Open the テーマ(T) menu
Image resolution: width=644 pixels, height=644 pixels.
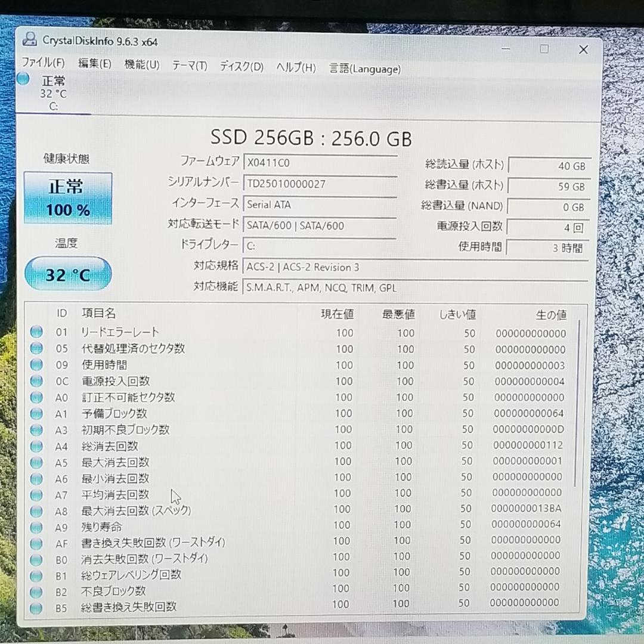tap(189, 67)
